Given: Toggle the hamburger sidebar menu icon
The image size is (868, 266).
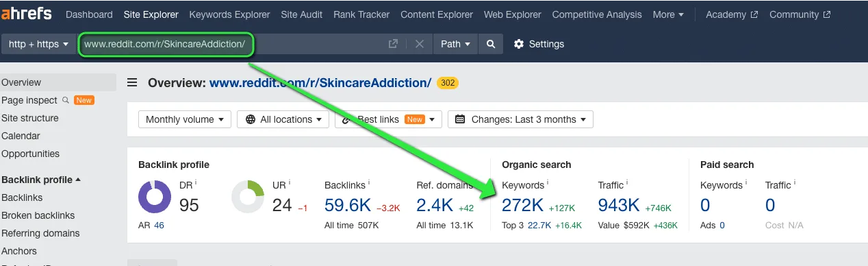Looking at the screenshot, I should tap(133, 83).
